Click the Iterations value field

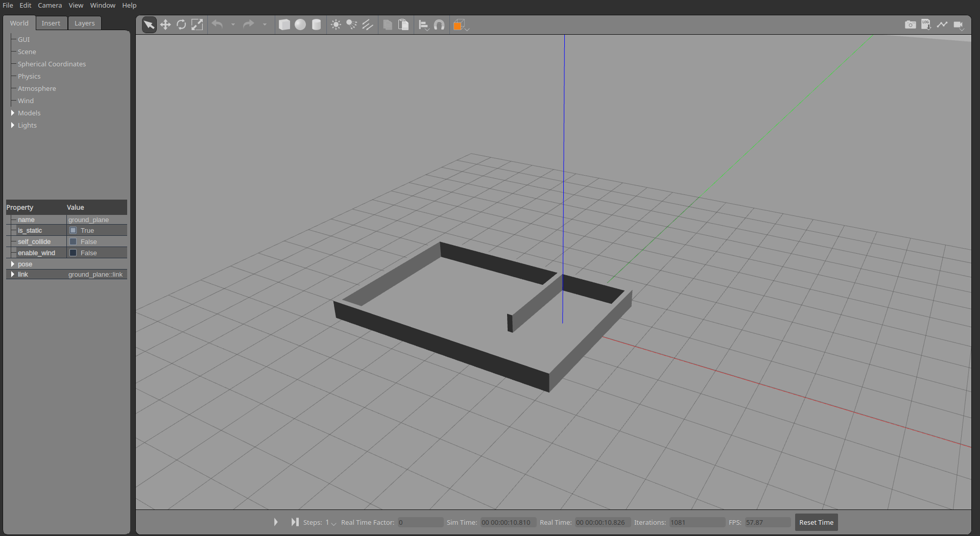[x=697, y=522]
